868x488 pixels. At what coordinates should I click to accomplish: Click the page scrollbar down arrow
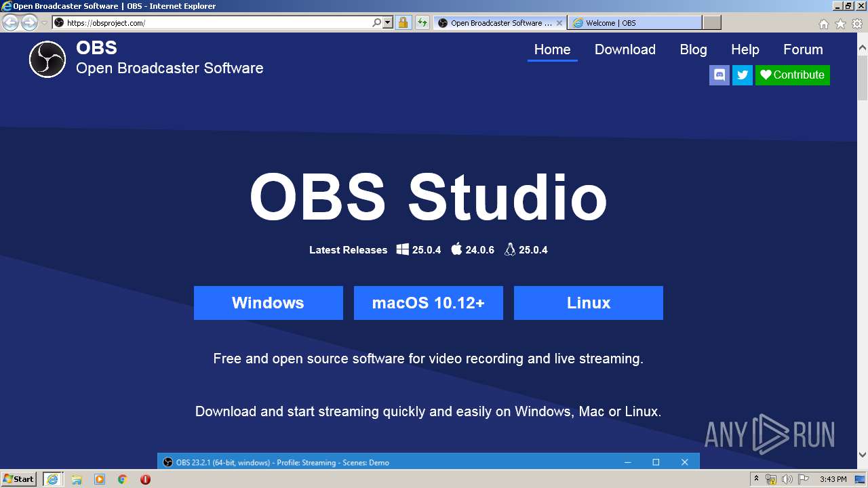863,455
